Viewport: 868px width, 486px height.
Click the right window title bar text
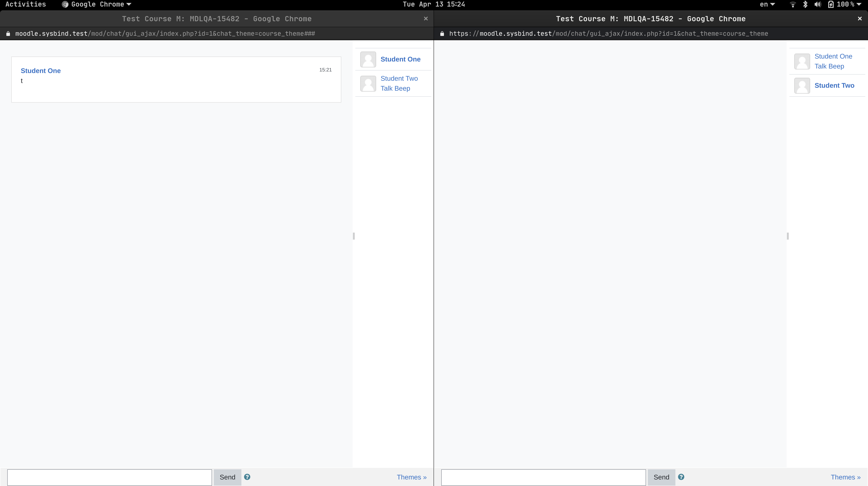click(651, 19)
